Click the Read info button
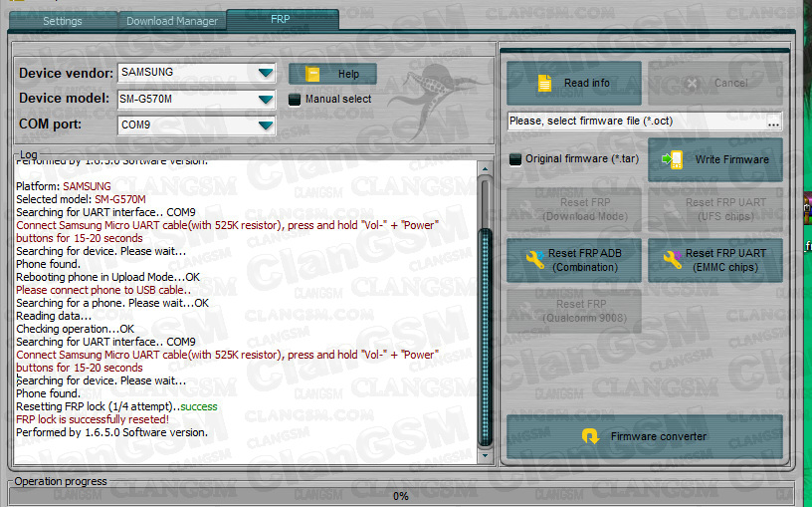Screen dimensions: 812x507 [574, 83]
